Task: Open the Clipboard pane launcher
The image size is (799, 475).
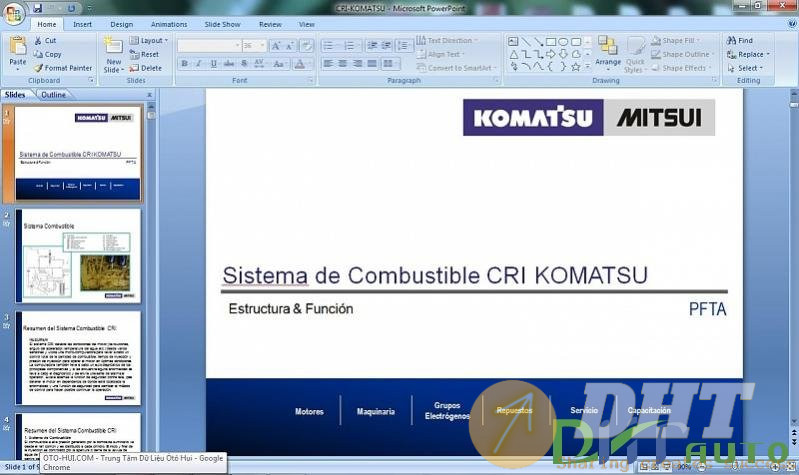Action: point(91,81)
